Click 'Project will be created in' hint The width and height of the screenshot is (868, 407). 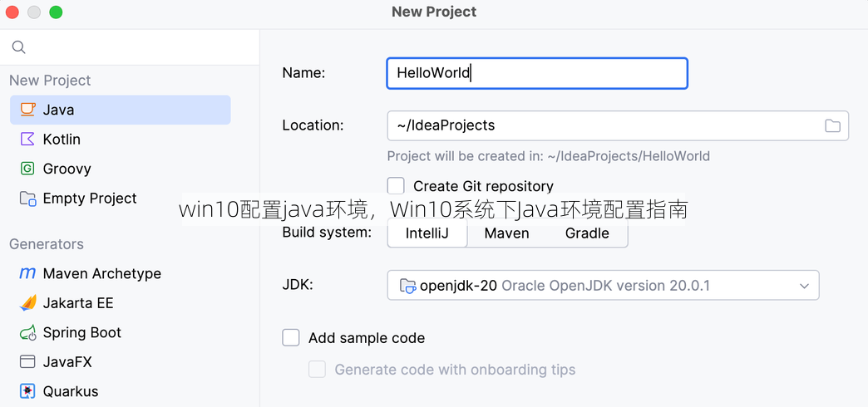pyautogui.click(x=548, y=156)
